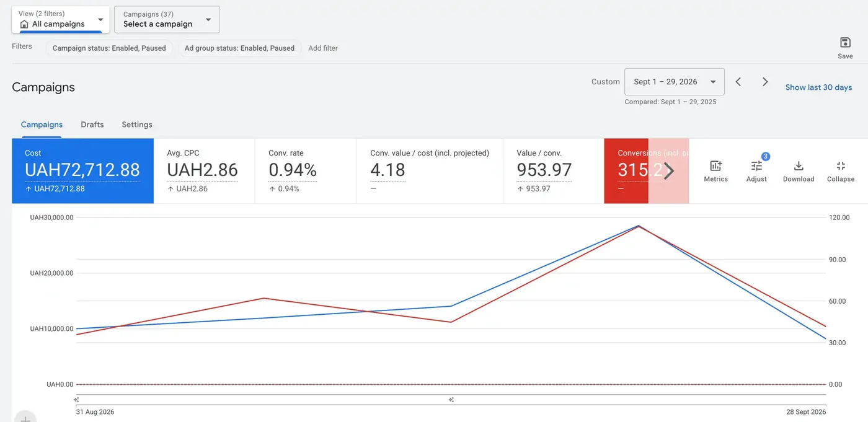Go to the previous date period
The width and height of the screenshot is (868, 422).
click(738, 82)
